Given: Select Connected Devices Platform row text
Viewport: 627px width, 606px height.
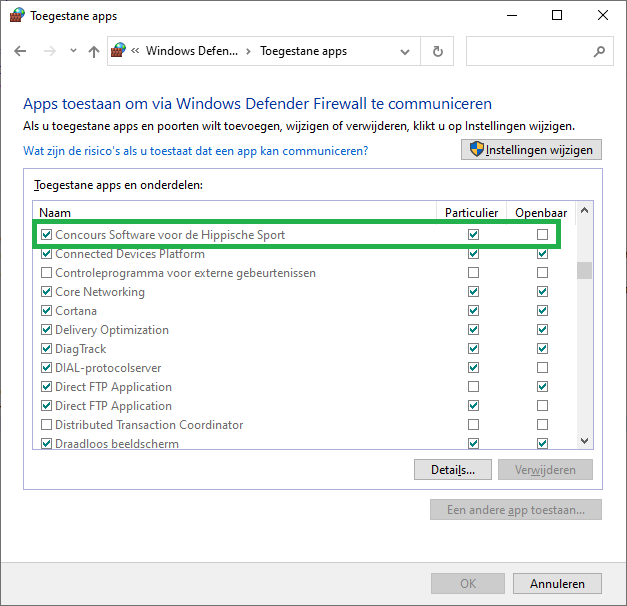Looking at the screenshot, I should (x=130, y=254).
